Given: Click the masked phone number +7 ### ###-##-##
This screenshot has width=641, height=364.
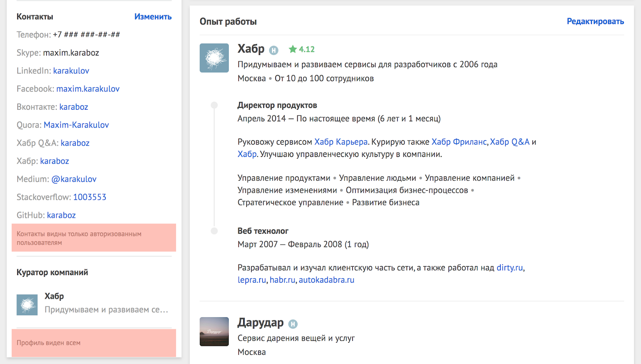Looking at the screenshot, I should click(x=87, y=35).
